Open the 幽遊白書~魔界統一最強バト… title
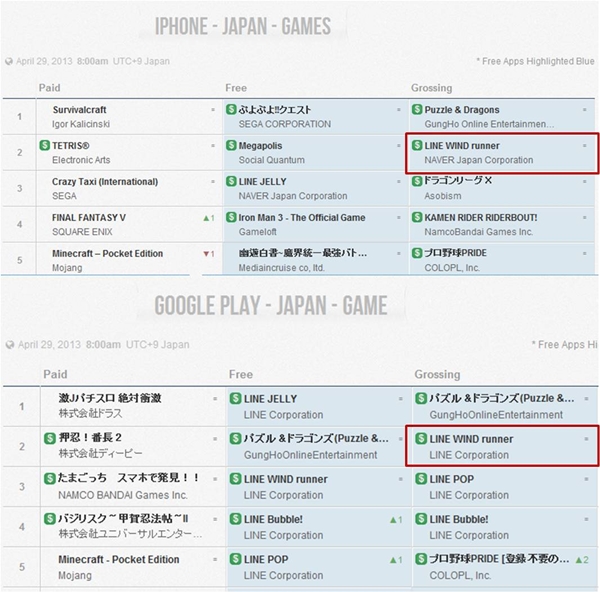 pos(303,253)
